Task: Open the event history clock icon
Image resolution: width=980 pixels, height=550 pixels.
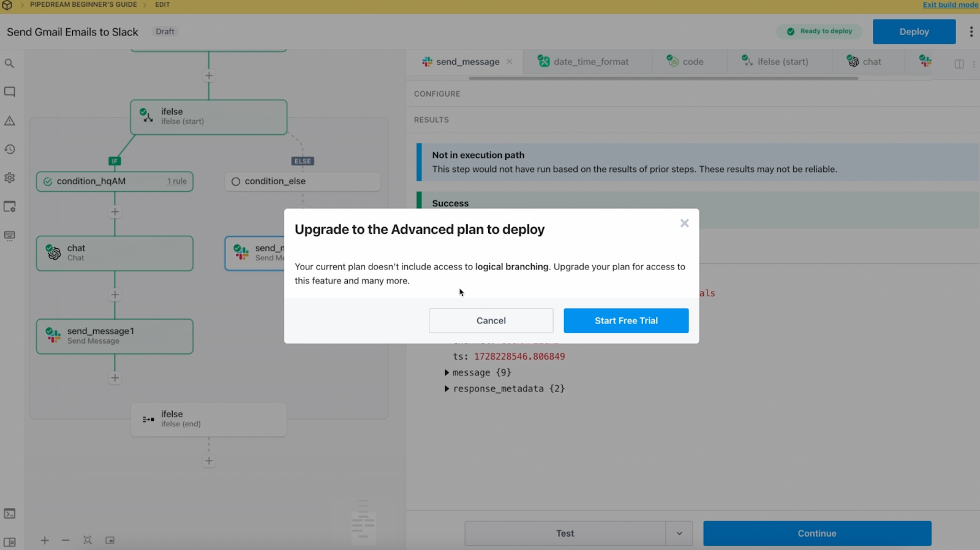Action: click(x=10, y=149)
